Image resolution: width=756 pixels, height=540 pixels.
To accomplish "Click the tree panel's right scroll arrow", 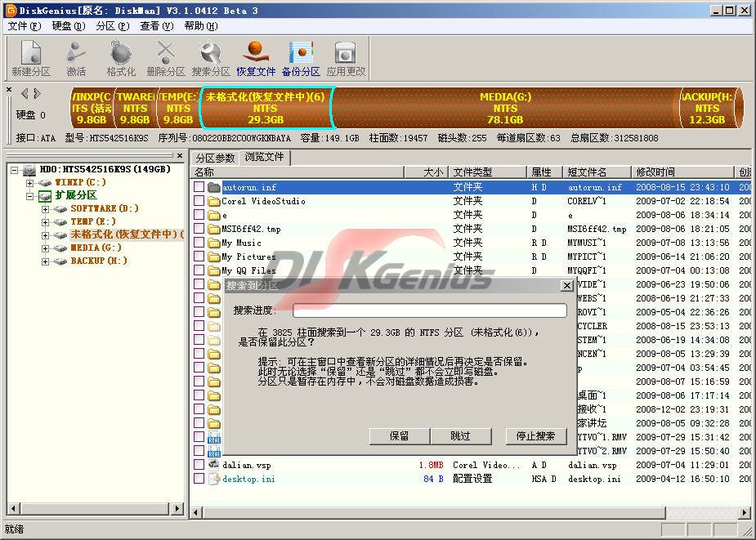I will pyautogui.click(x=177, y=508).
